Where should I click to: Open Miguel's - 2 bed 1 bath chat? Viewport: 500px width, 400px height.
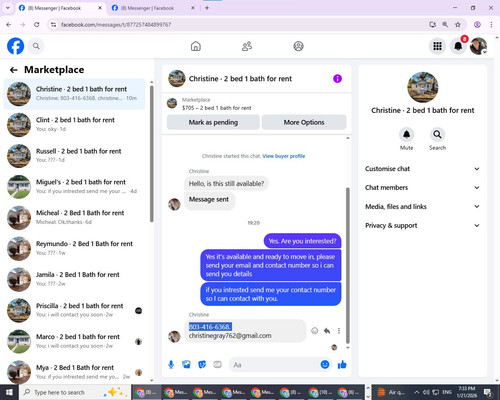point(75,187)
